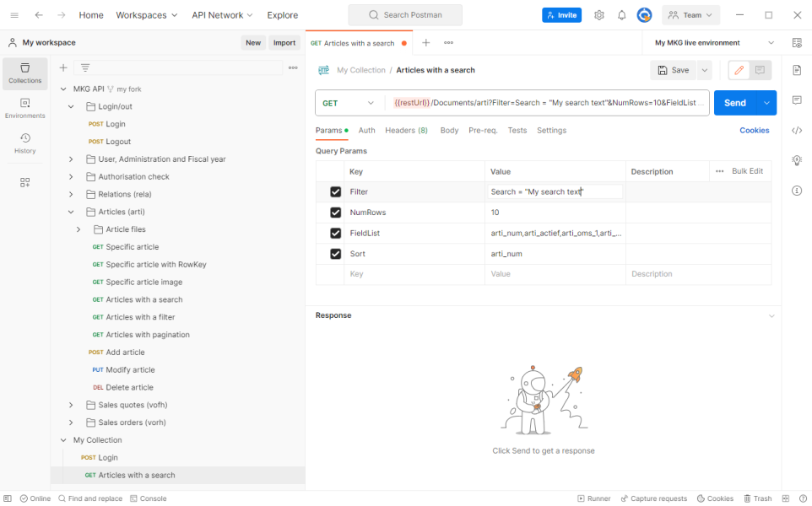Switch to the request Settings tab
This screenshot has height=506, width=812.
[x=551, y=131]
